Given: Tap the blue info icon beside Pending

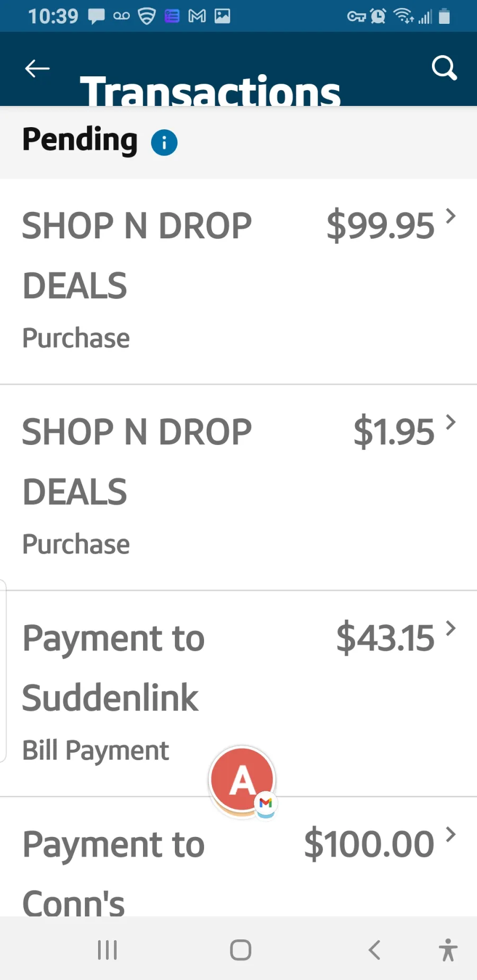Looking at the screenshot, I should pyautogui.click(x=164, y=142).
